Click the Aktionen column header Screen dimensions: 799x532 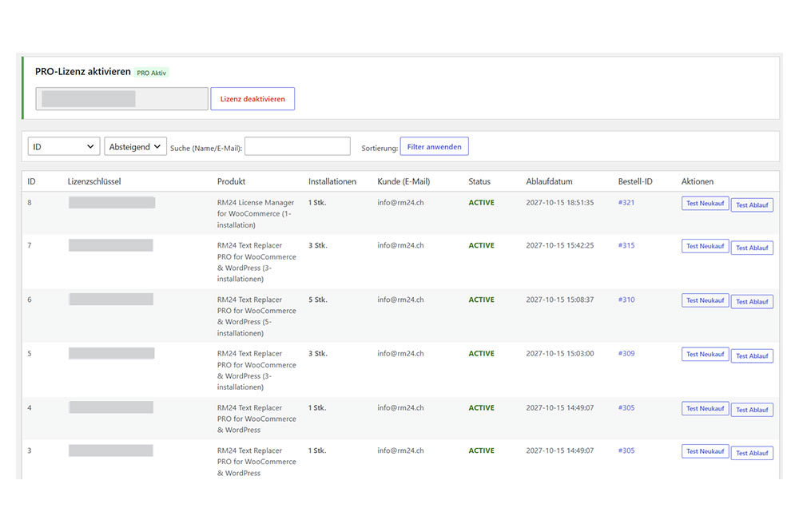[x=697, y=181]
